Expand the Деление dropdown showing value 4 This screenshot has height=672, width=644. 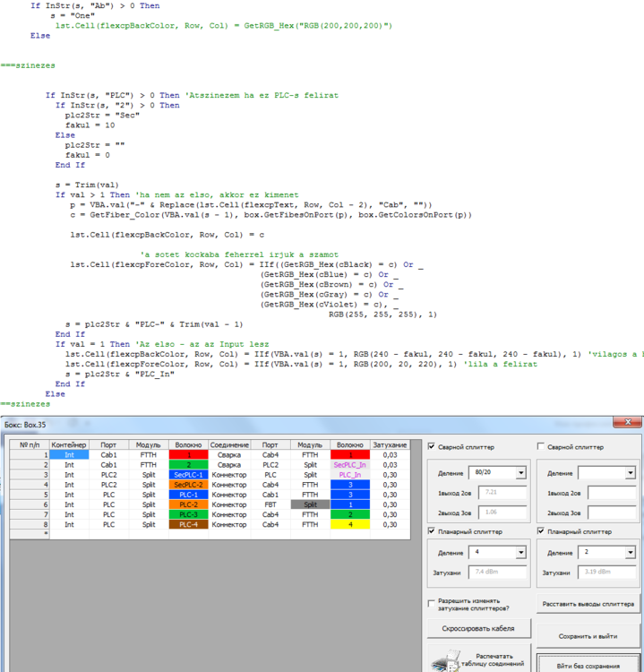[x=520, y=553]
